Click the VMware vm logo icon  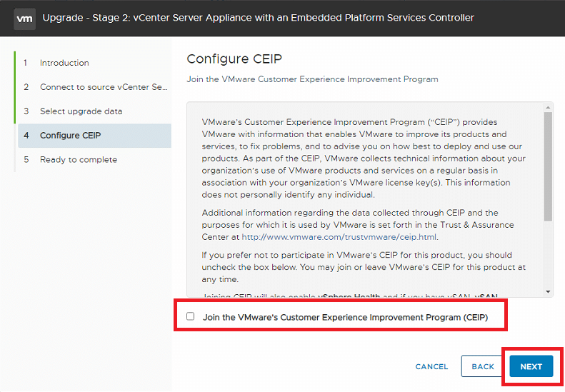tap(24, 19)
